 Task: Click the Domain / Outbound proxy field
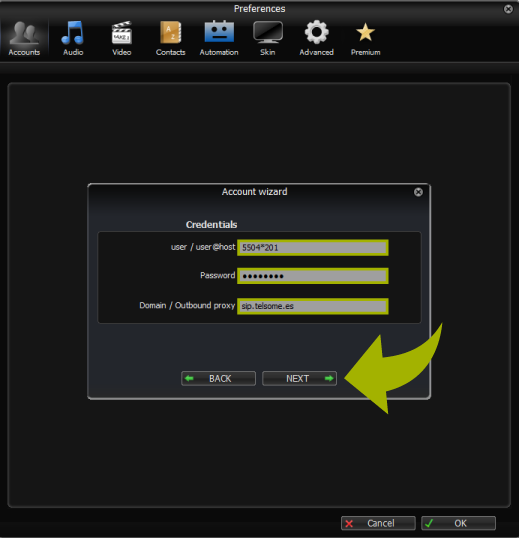pyautogui.click(x=313, y=306)
